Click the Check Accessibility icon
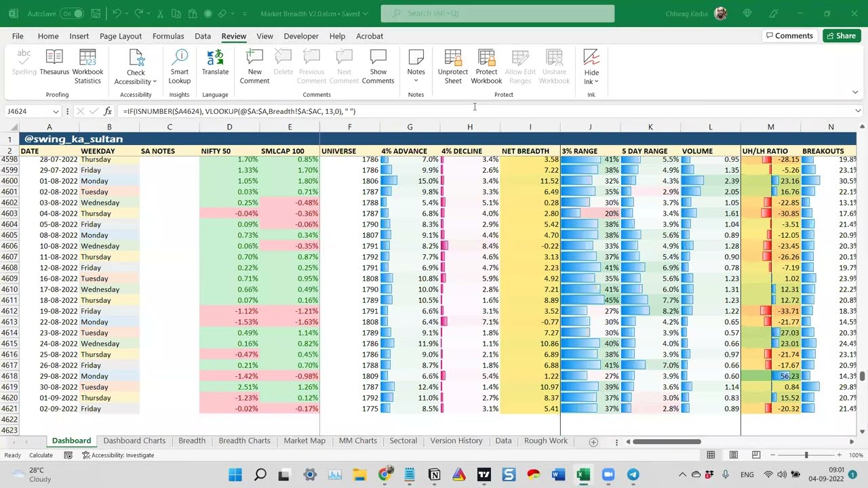Viewport: 868px width, 488px height. 136,58
